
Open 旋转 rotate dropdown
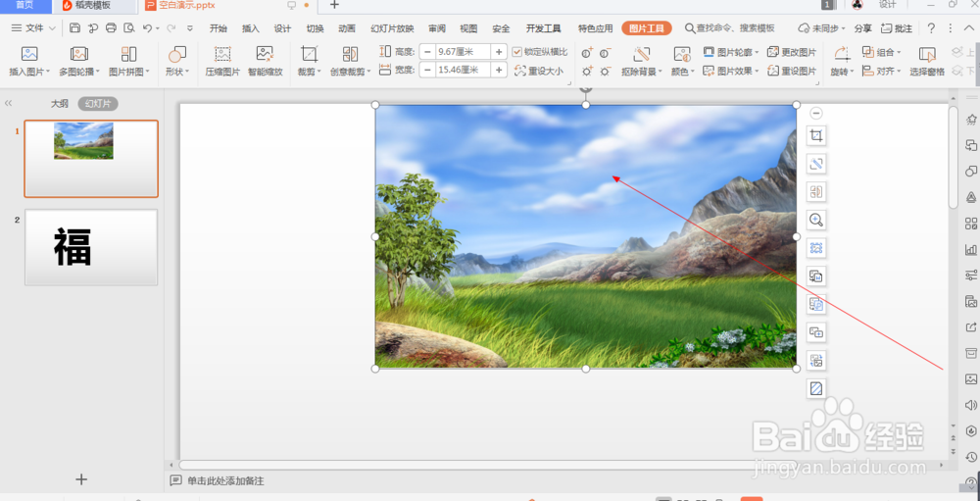pos(841,62)
